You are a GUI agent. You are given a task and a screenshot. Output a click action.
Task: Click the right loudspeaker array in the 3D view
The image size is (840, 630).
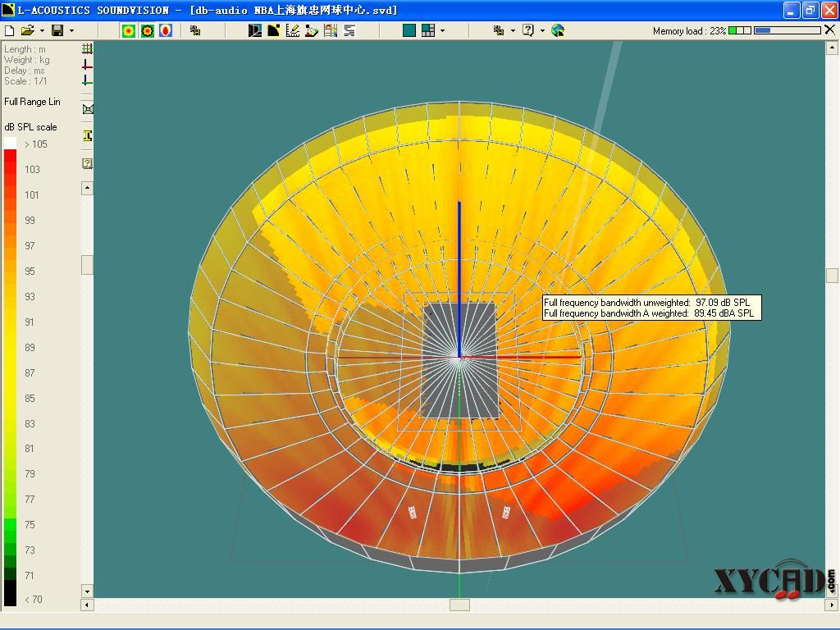pyautogui.click(x=505, y=512)
